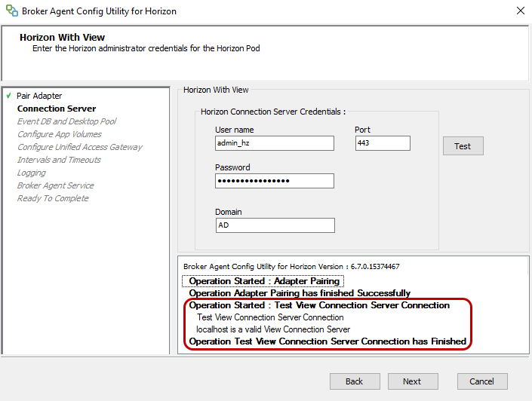Screen dimensions: 532x401
Task: Go to Event DB and Desktop Pool step
Action: [66, 121]
